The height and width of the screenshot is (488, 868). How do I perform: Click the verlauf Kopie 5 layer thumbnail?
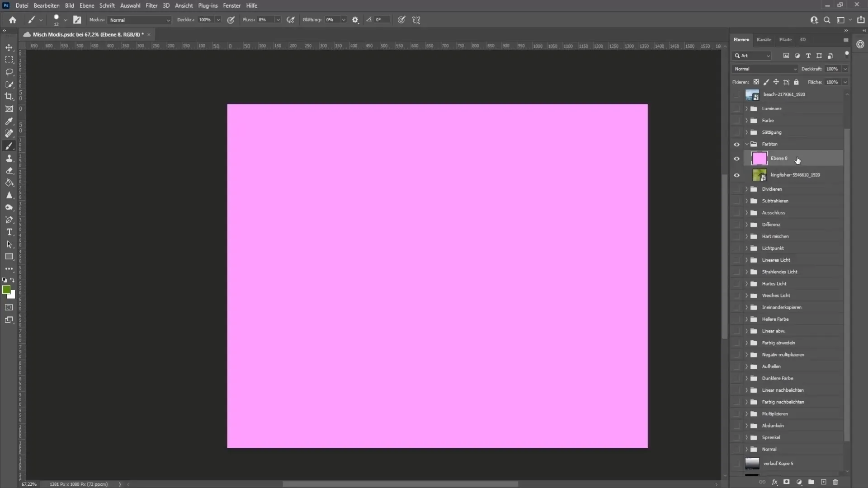tap(752, 462)
